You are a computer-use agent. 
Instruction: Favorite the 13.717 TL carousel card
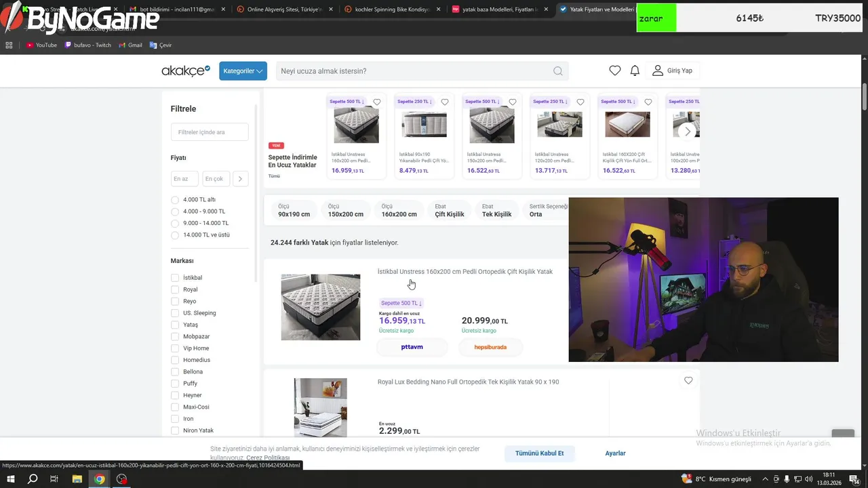pyautogui.click(x=580, y=102)
